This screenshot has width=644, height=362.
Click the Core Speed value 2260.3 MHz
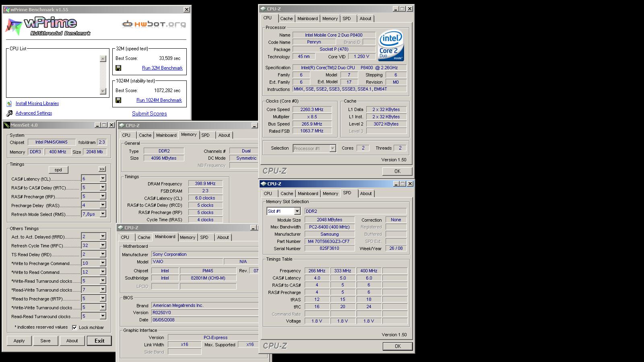tap(312, 109)
